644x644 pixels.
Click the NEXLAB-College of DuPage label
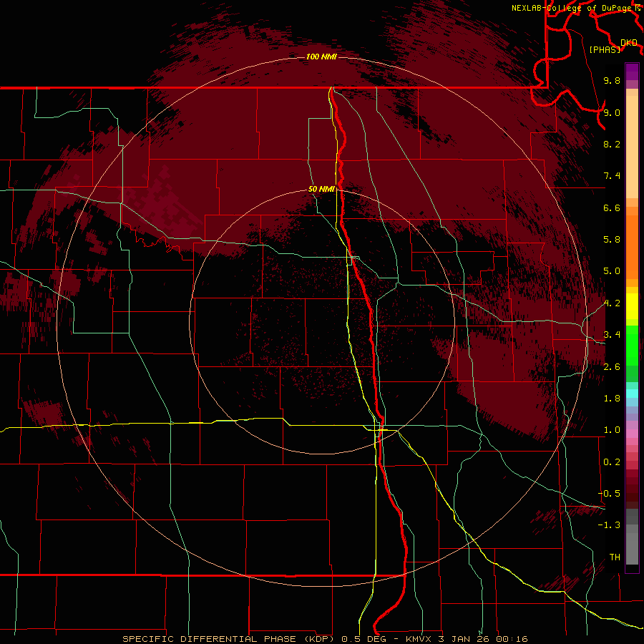pos(571,8)
